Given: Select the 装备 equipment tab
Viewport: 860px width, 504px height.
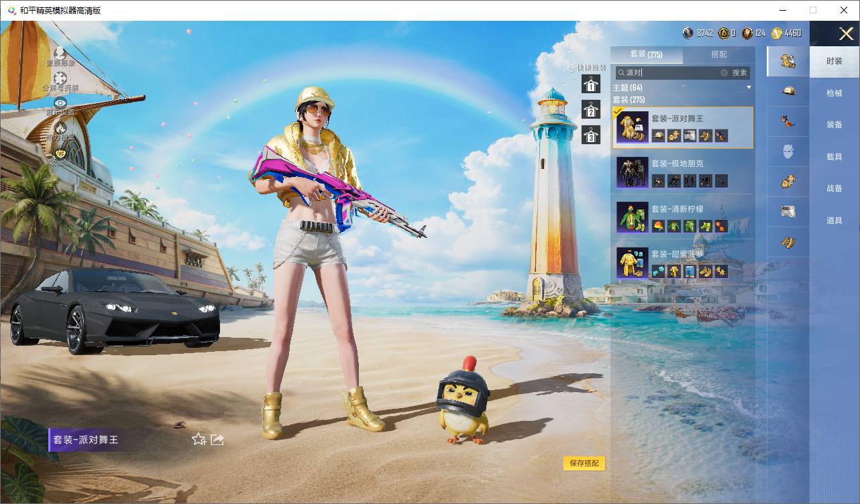Looking at the screenshot, I should point(835,125).
